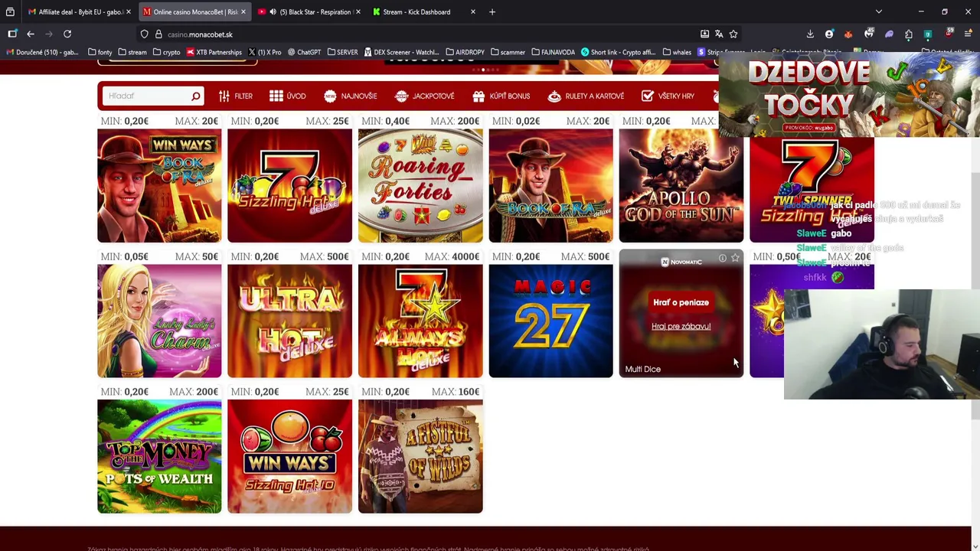The image size is (980, 551).
Task: Open the Win Ways Book of Ra game
Action: [159, 185]
